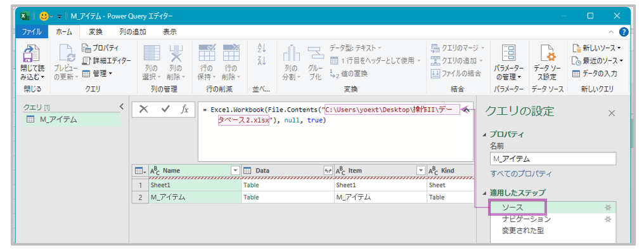Click 閉じて読み込む (Close & Load) icon

(x=31, y=53)
